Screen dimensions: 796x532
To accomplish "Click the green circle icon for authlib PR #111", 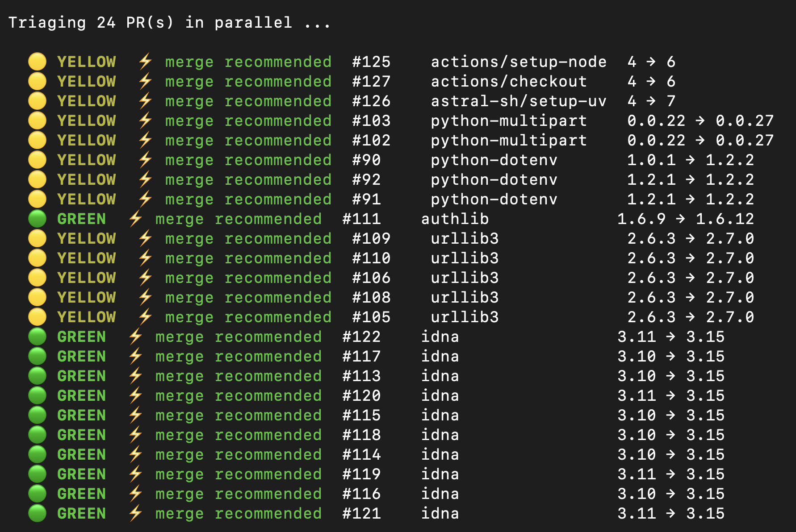I will [x=37, y=219].
